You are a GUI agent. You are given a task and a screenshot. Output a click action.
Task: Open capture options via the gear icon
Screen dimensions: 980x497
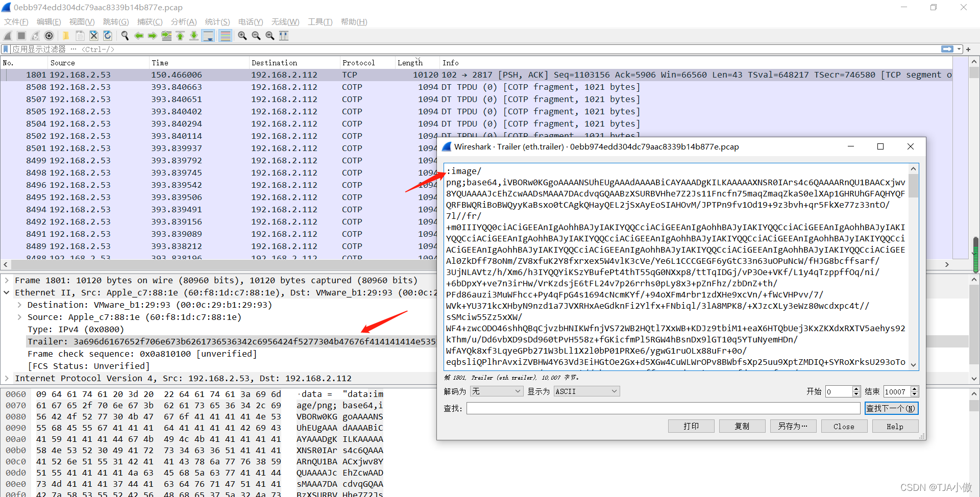click(49, 36)
